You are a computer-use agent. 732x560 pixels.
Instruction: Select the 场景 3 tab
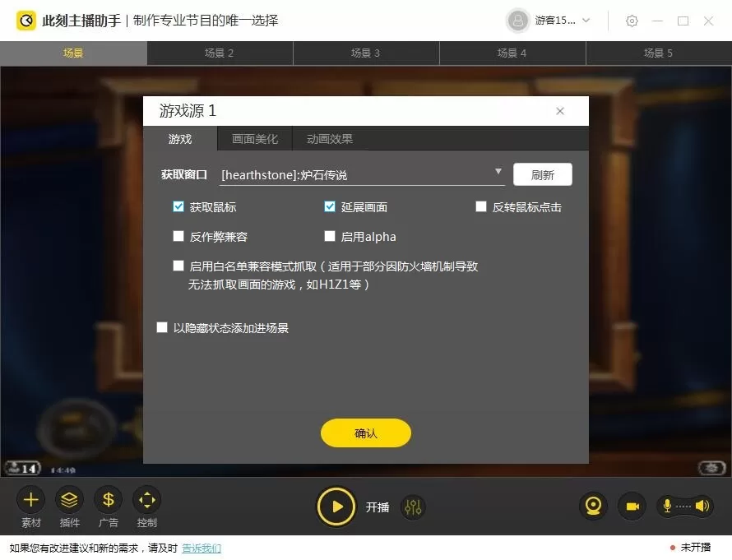point(366,53)
